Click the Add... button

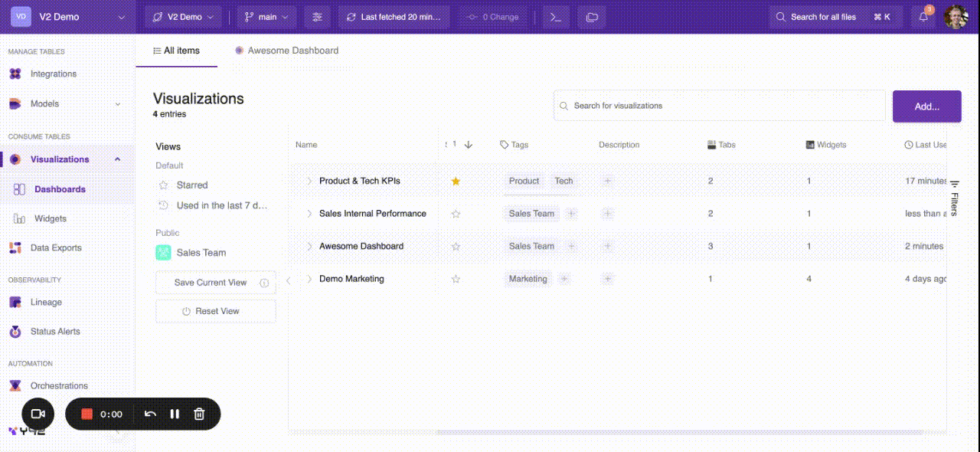(x=926, y=106)
